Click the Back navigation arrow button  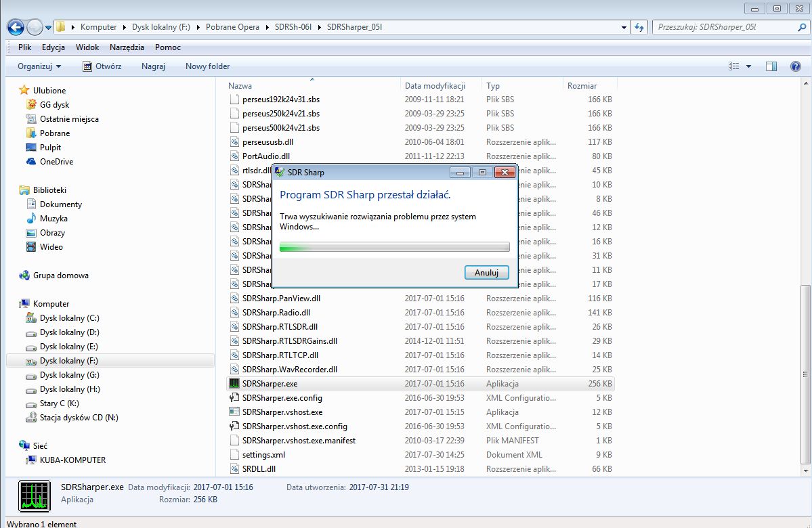click(x=16, y=27)
